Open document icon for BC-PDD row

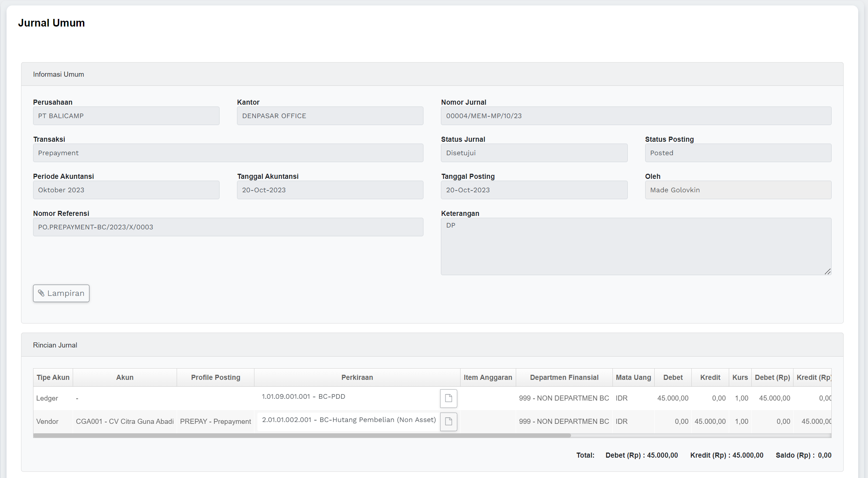[448, 398]
